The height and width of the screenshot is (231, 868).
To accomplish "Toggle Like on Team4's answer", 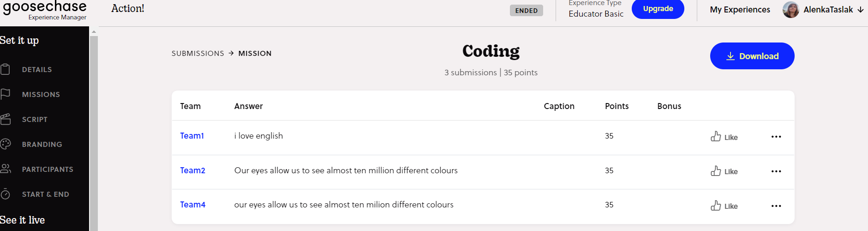I will coord(724,206).
